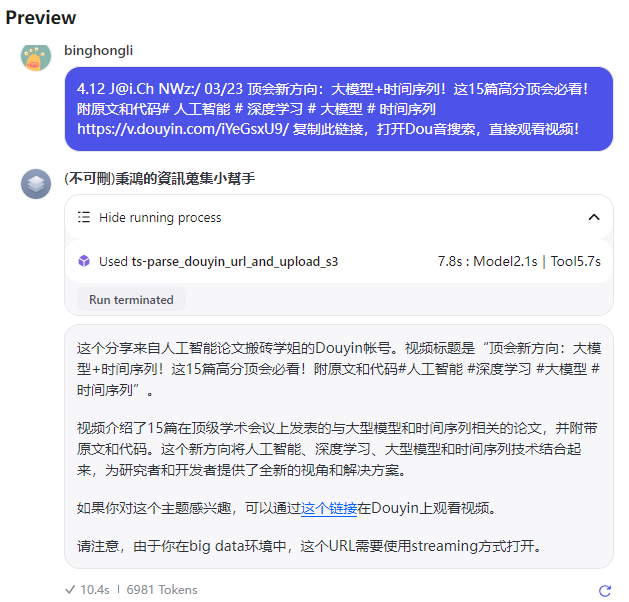This screenshot has height=602, width=629.
Task: Expand the ts-parse_douyin_url_and_upload_s3 tool row
Action: (339, 261)
